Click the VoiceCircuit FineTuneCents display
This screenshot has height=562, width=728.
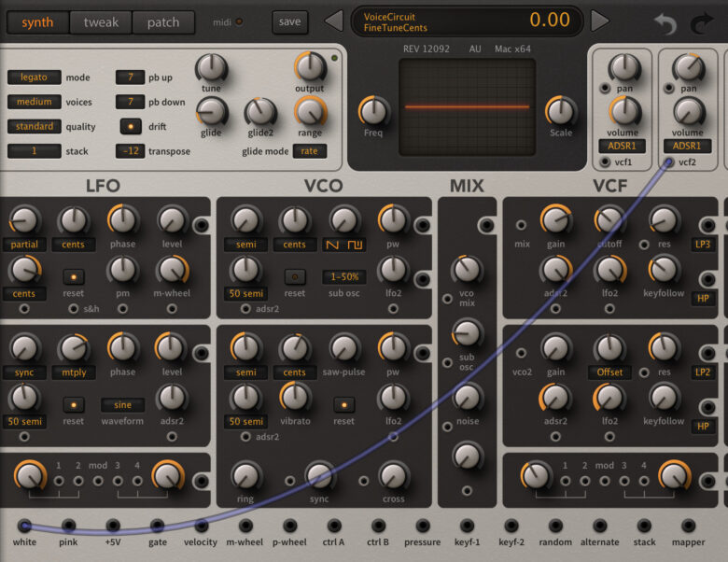pos(467,21)
